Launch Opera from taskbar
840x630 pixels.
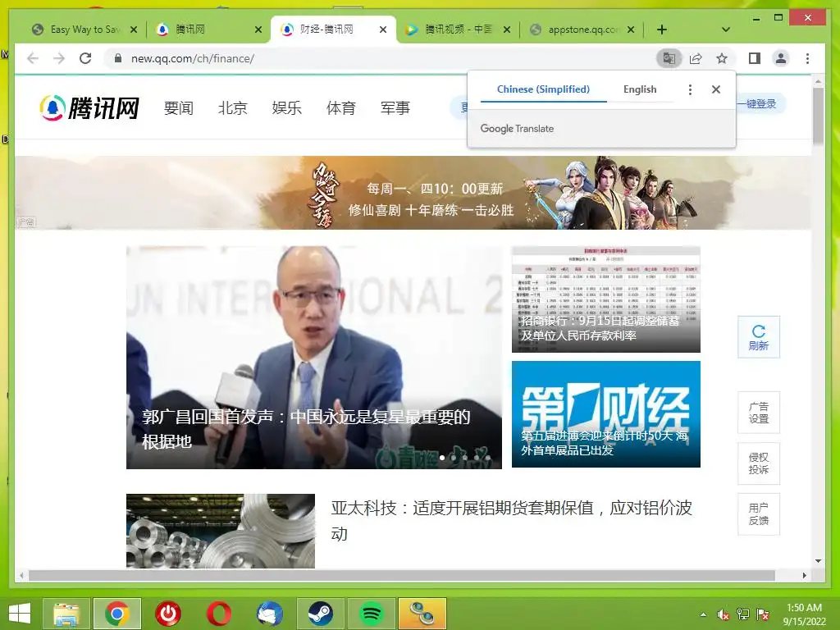218,614
